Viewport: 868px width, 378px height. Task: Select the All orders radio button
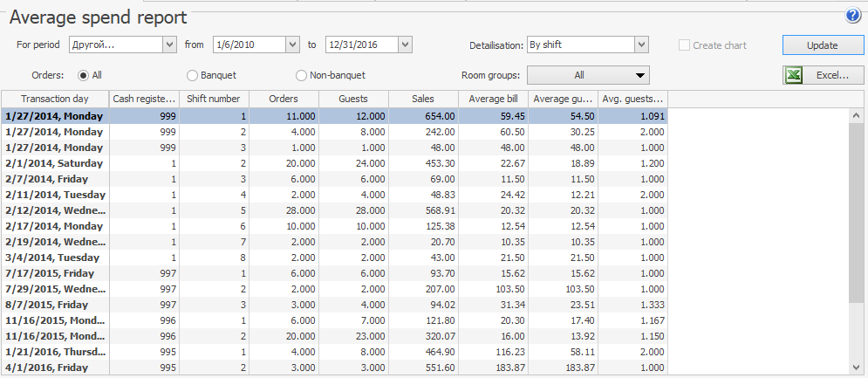pos(84,76)
